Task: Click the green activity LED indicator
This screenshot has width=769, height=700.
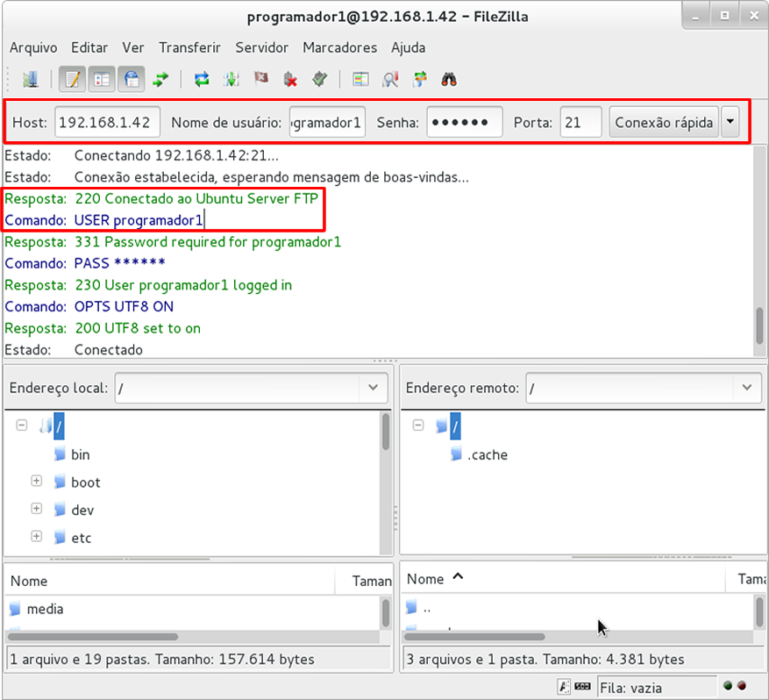Action: 728,686
